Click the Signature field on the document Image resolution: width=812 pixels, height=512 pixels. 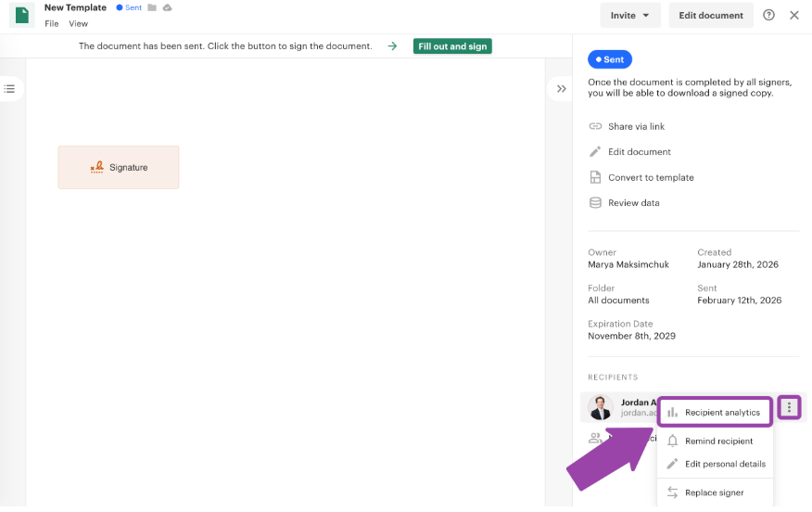coord(118,167)
